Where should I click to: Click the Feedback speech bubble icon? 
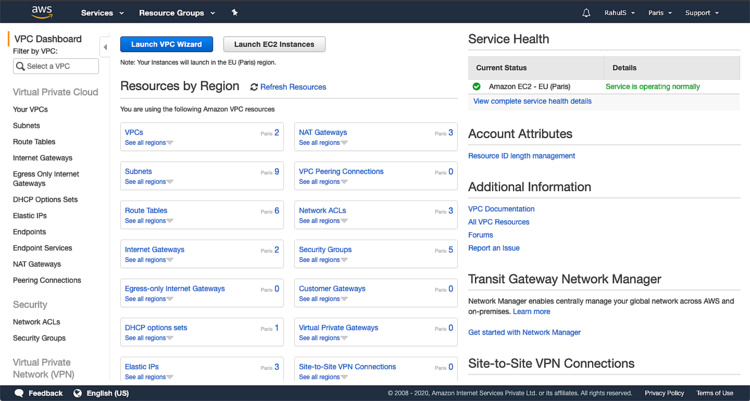click(x=19, y=393)
